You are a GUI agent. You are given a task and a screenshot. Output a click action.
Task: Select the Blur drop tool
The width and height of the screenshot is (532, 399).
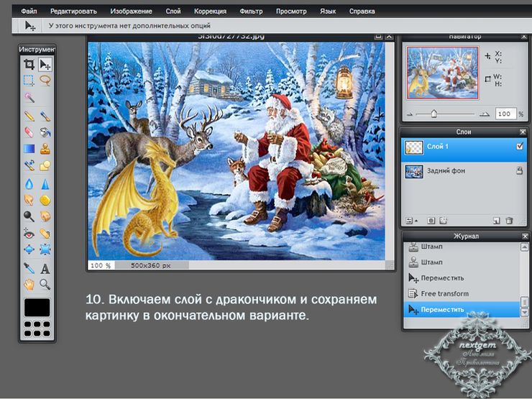pos(29,184)
